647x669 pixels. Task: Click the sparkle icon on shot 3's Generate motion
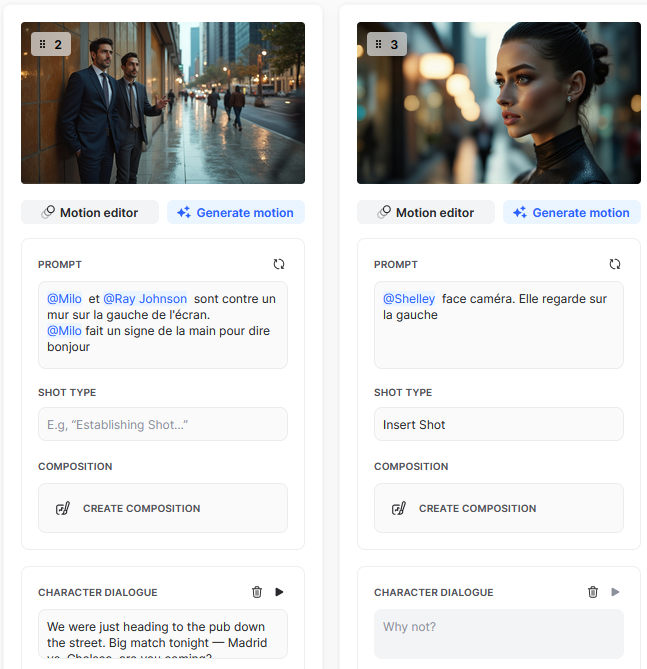tap(520, 212)
